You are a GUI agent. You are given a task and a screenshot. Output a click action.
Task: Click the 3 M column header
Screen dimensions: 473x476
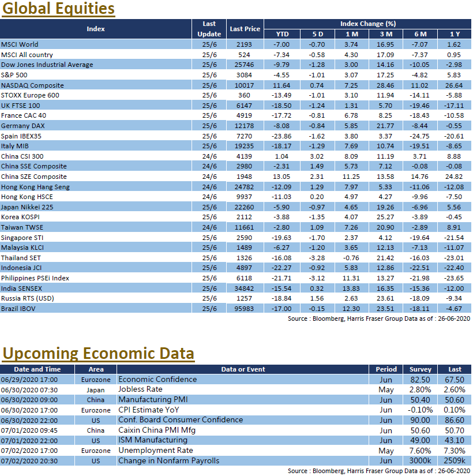click(x=386, y=34)
